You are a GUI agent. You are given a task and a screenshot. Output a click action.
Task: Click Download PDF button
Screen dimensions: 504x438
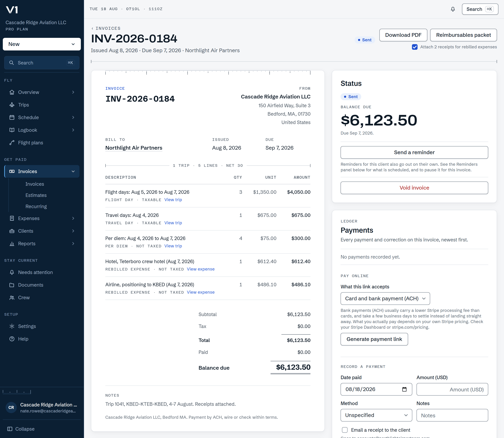403,35
